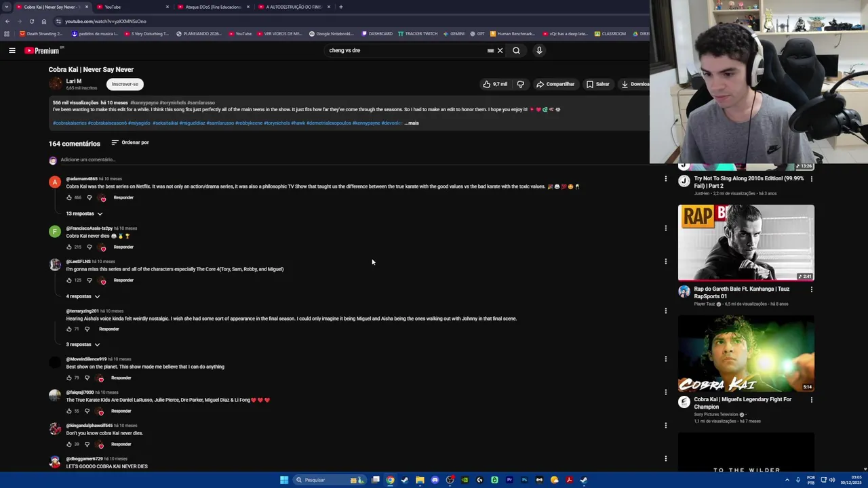The height and width of the screenshot is (488, 868).
Task: Open Photoshop from the taskbar
Action: 524,480
